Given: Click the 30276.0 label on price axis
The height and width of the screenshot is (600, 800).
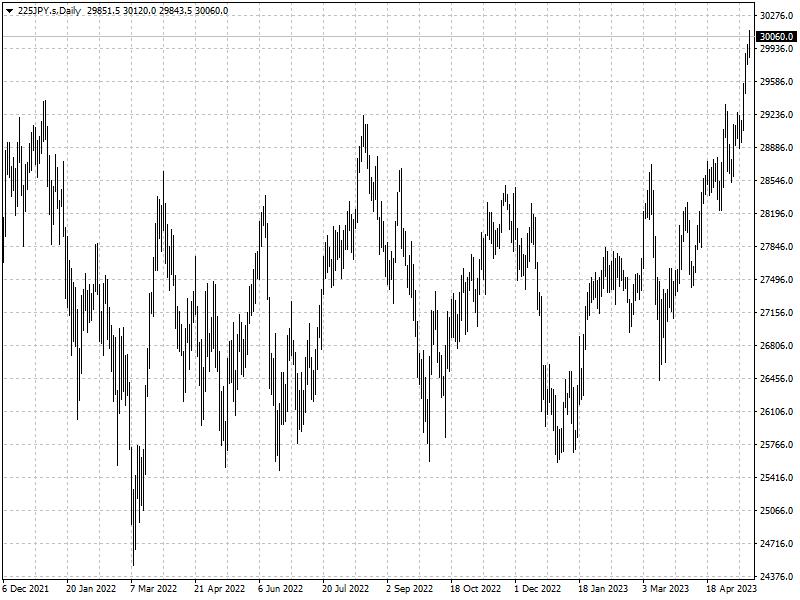Looking at the screenshot, I should pos(776,16).
